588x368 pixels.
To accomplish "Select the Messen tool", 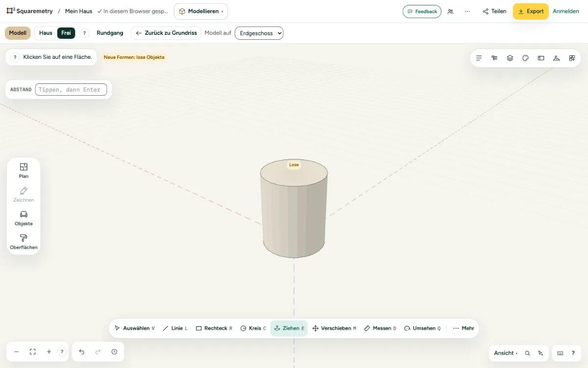I will coord(380,328).
